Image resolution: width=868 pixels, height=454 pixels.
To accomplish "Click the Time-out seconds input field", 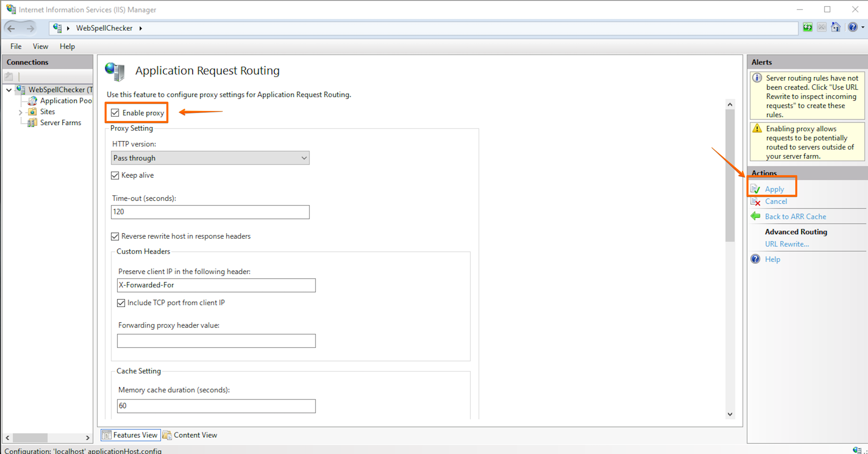I will (210, 212).
